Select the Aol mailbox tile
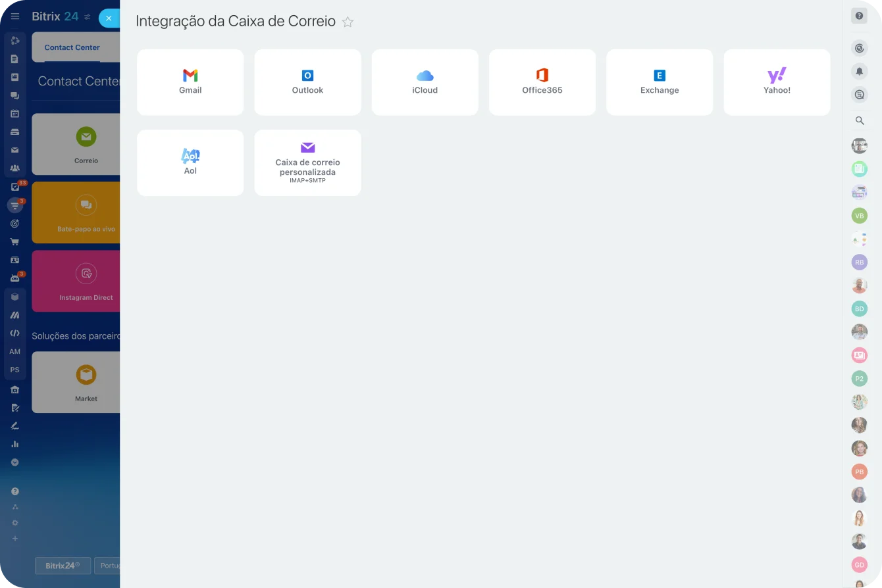 point(190,162)
